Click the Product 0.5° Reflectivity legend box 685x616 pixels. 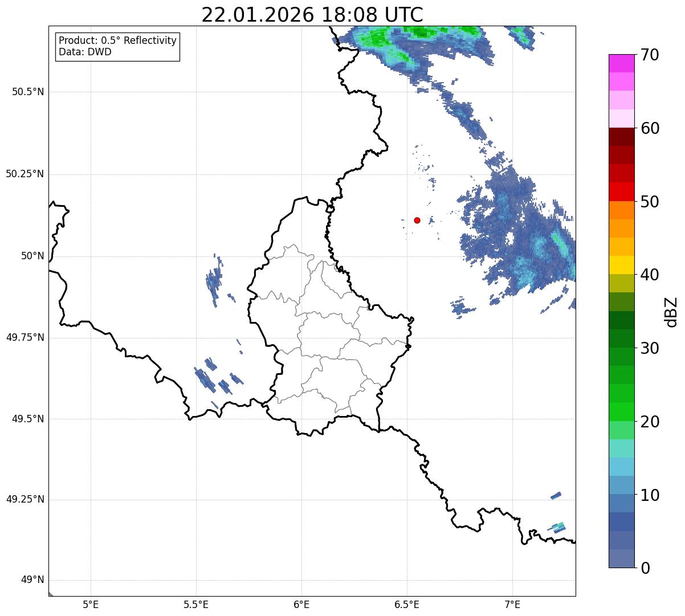click(117, 47)
